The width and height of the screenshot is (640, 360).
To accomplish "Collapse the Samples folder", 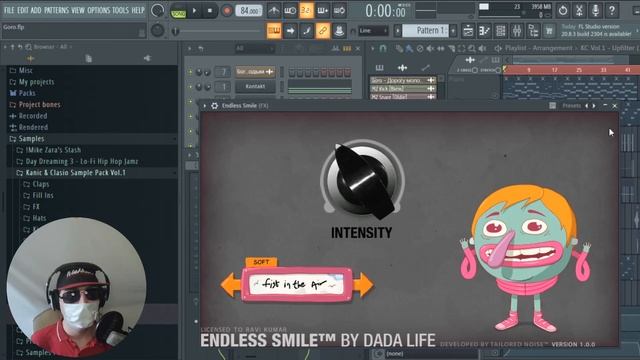I will pyautogui.click(x=31, y=139).
